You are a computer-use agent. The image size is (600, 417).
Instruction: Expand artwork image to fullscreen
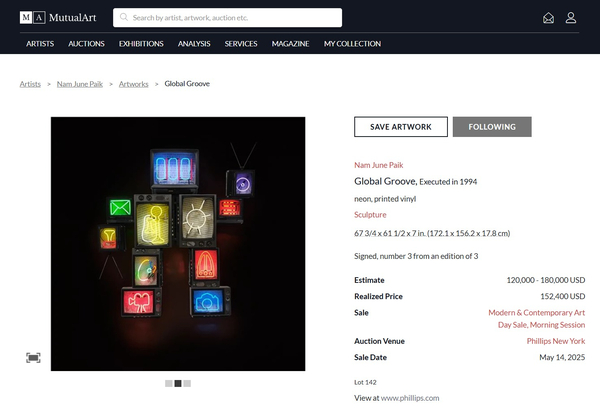click(x=33, y=358)
